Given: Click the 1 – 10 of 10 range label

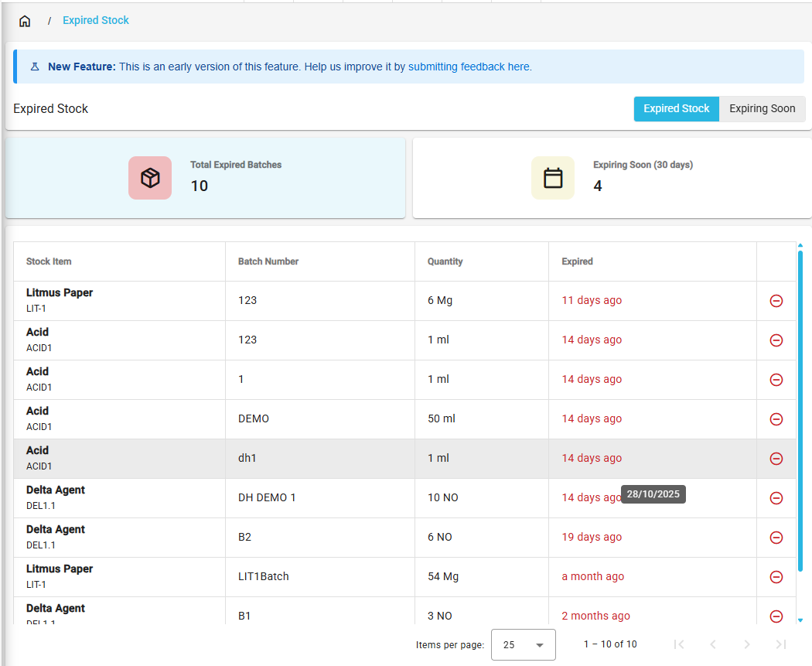Looking at the screenshot, I should coord(610,644).
